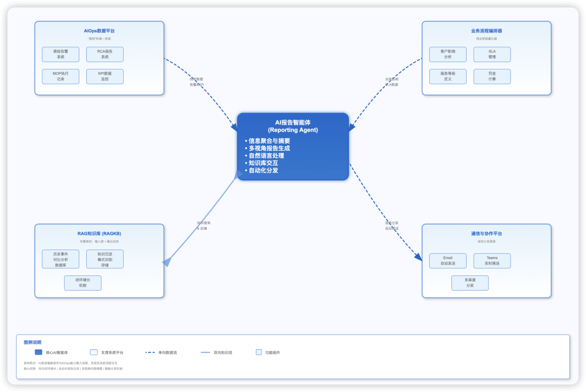This screenshot has width=586, height=392.
Task: Click the 单向数据流 legend label
Action: (168, 352)
